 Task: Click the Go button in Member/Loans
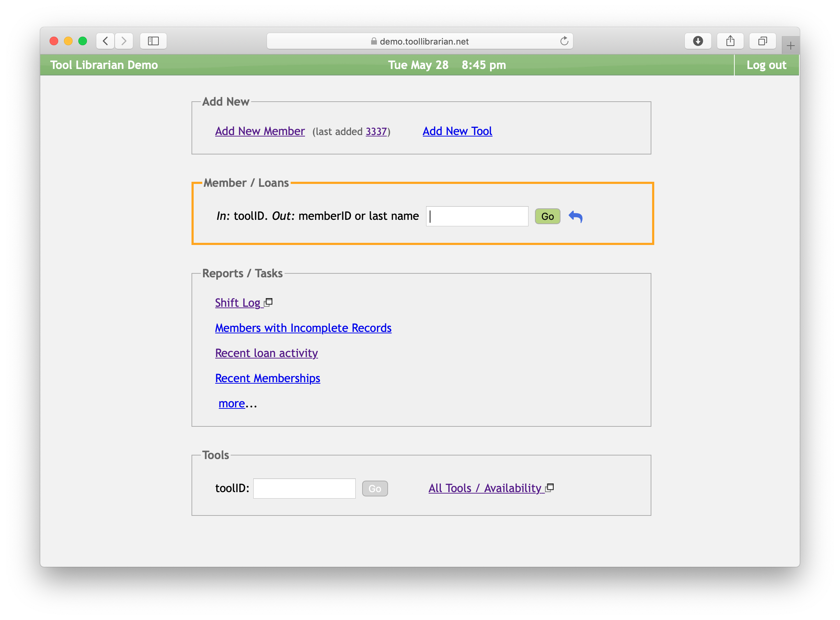tap(547, 217)
